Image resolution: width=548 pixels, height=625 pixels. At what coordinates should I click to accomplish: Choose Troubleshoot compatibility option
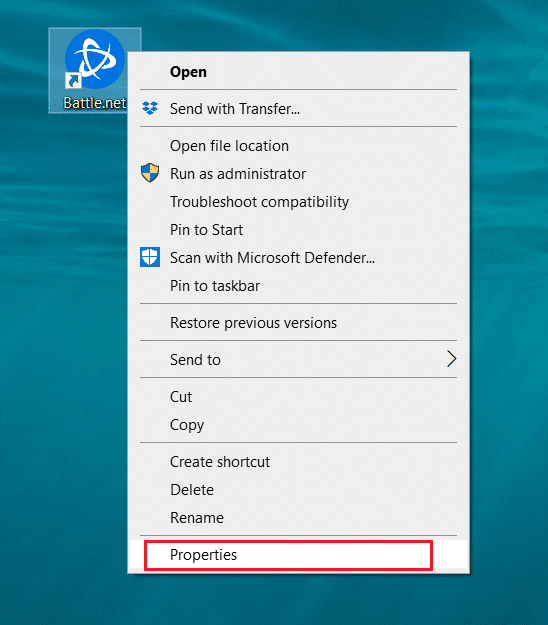pos(298,202)
